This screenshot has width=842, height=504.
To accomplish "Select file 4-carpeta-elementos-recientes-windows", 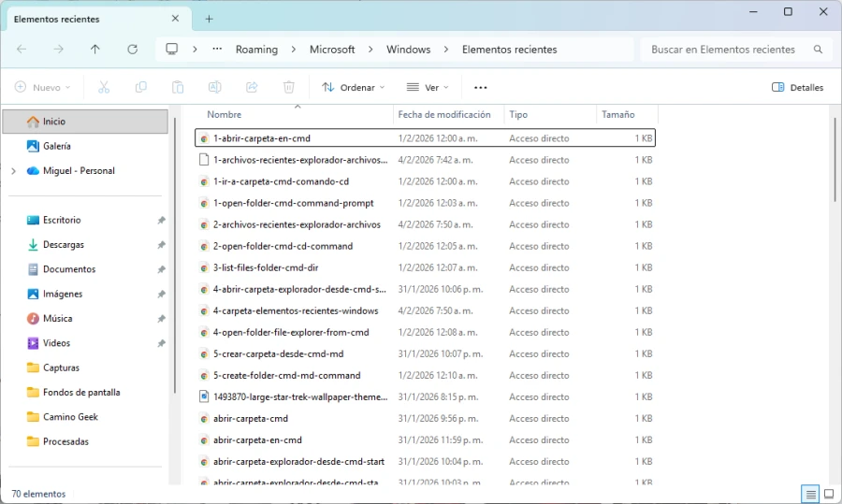I will [425, 310].
